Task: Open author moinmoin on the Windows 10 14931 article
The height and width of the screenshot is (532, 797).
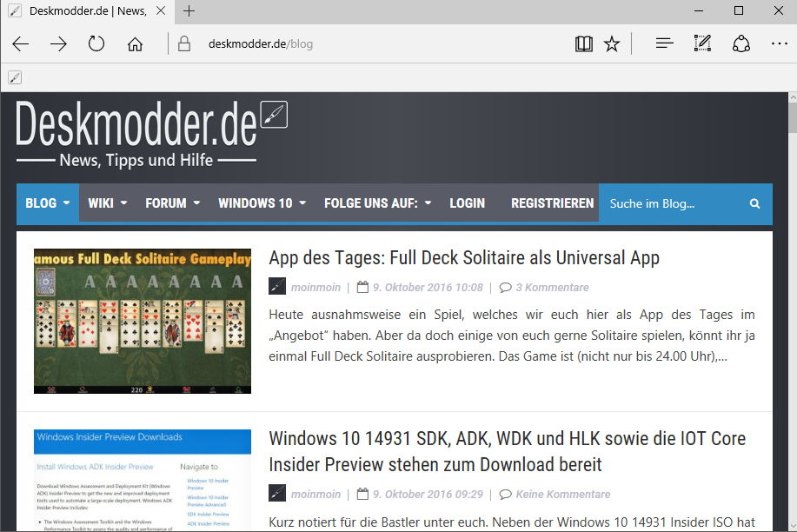Action: (x=315, y=495)
